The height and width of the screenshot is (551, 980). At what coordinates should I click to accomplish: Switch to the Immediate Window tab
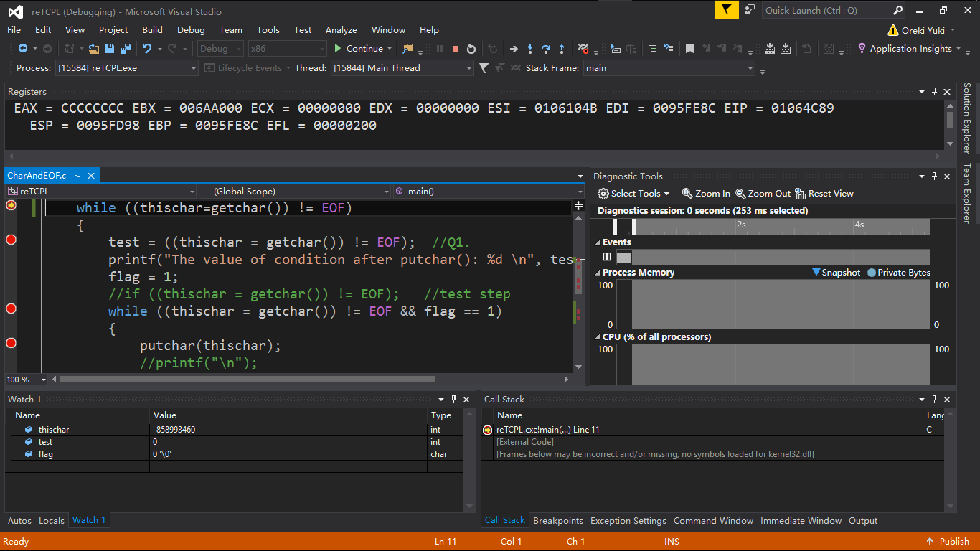pyautogui.click(x=801, y=520)
